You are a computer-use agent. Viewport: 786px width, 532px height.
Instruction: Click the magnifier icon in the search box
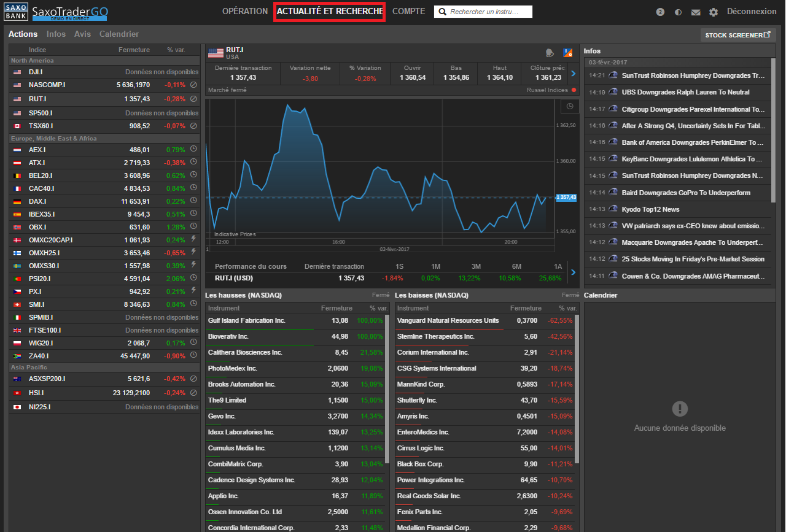point(443,12)
